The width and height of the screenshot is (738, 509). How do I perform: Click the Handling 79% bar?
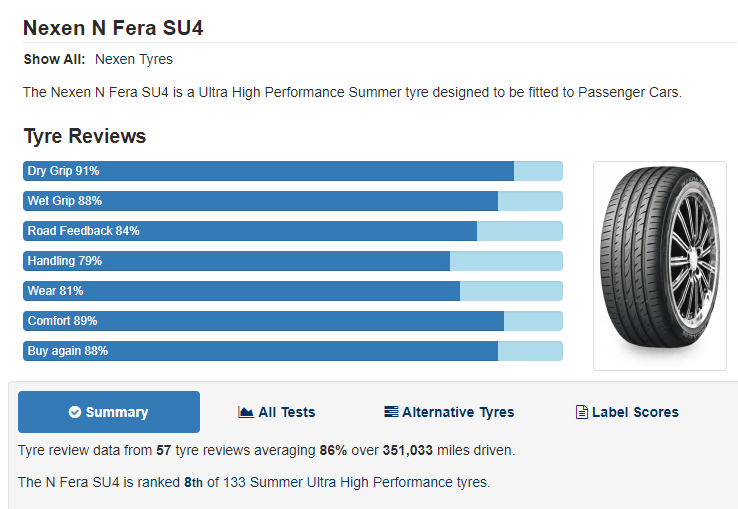coord(293,261)
